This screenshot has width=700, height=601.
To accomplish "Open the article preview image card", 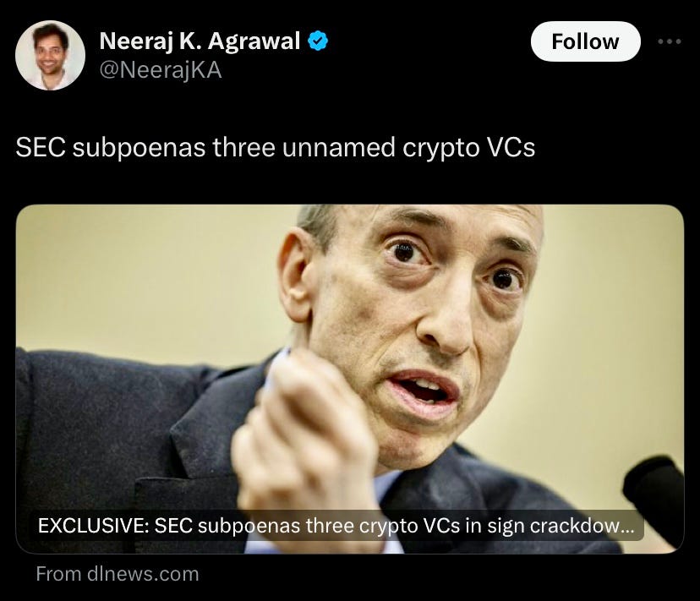I will point(350,379).
